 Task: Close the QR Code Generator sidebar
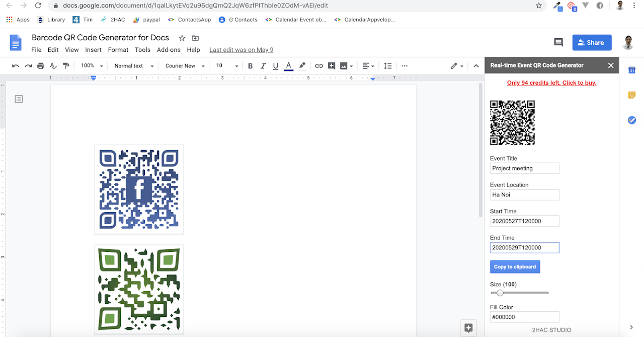[x=611, y=65]
